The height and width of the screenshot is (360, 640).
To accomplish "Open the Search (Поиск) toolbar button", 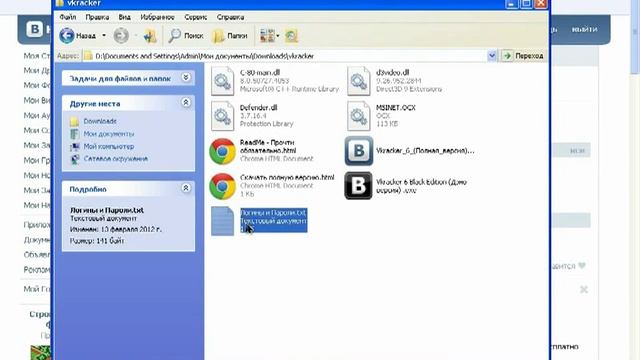I will click(186, 36).
